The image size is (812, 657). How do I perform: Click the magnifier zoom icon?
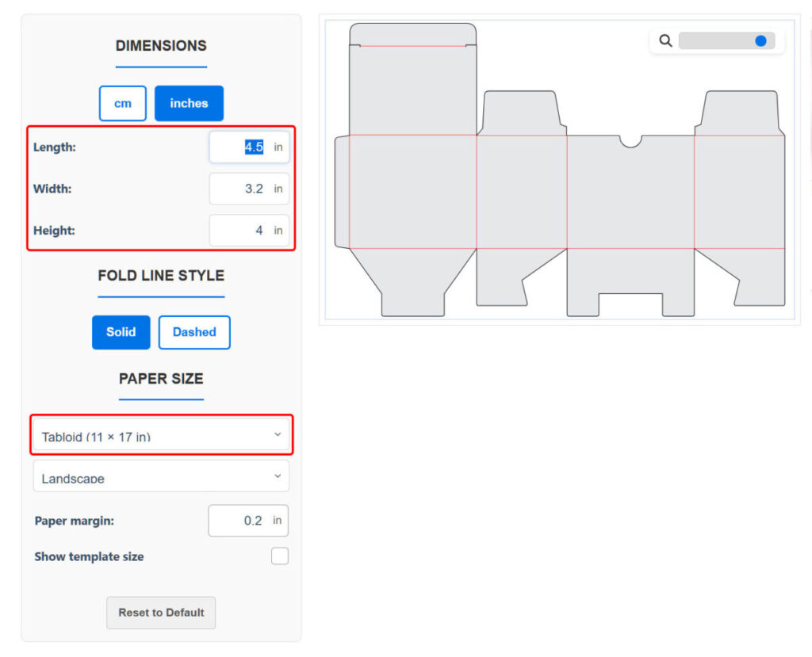666,41
